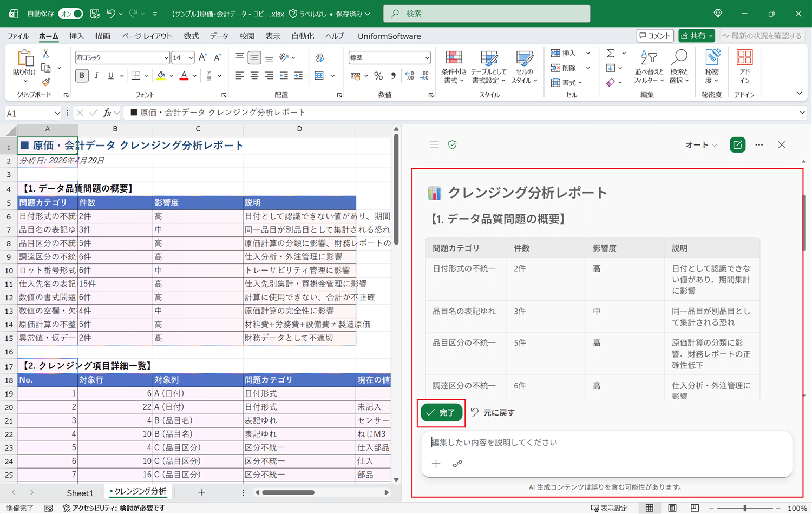Click the Undo arrow icon
This screenshot has height=514, width=812.
click(111, 14)
